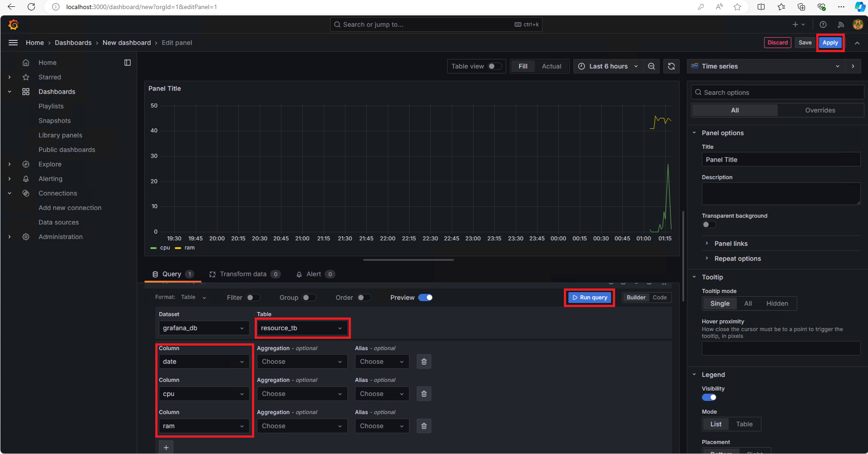Open Data sources in the sidebar
Viewport: 868px width, 454px height.
click(x=59, y=222)
